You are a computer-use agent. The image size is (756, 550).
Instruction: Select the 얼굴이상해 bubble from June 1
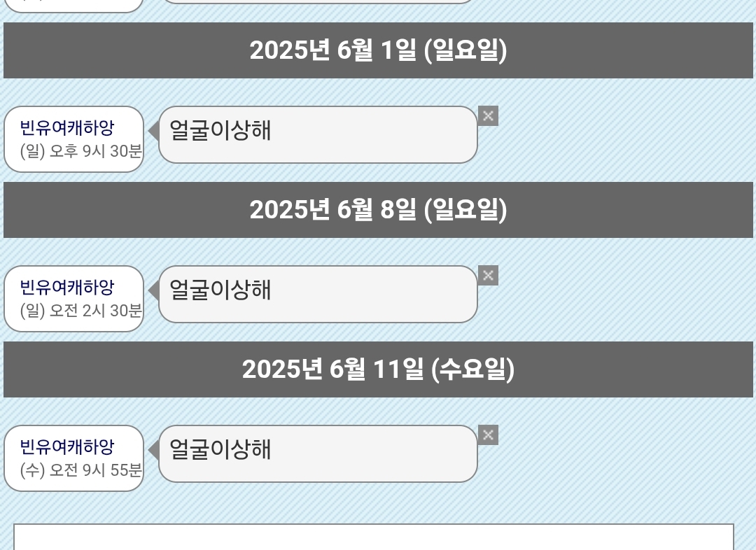318,134
